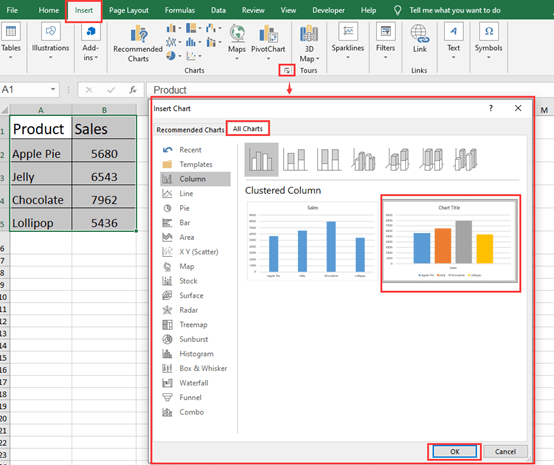Open the Illustrations group

point(51,41)
